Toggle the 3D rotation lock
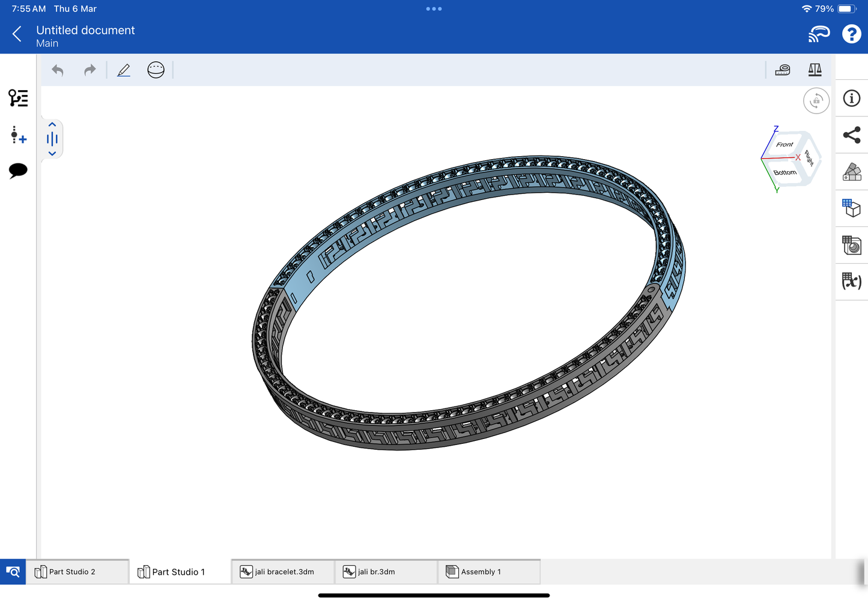This screenshot has height=603, width=868. tap(816, 101)
